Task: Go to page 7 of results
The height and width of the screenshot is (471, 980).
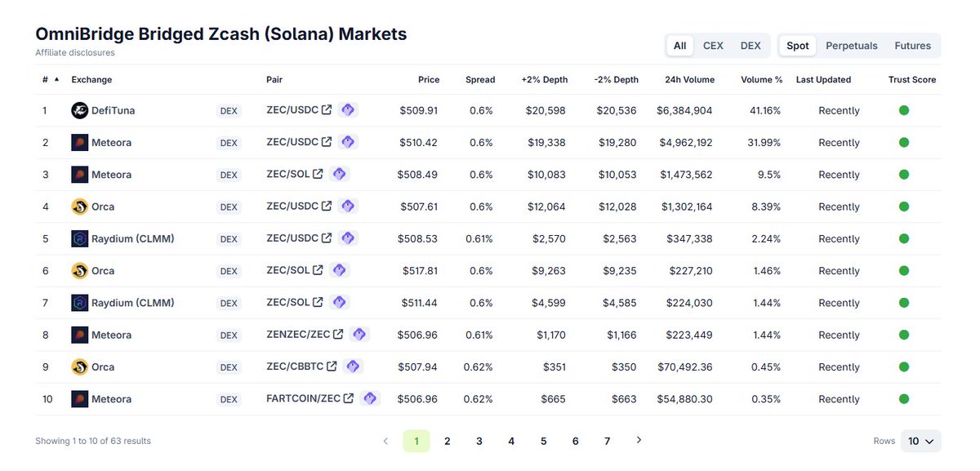Action: tap(607, 441)
